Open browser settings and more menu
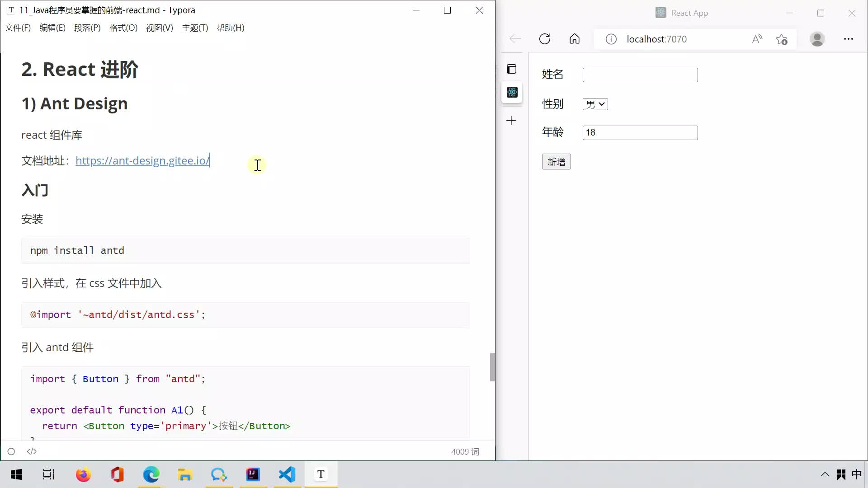 [849, 39]
